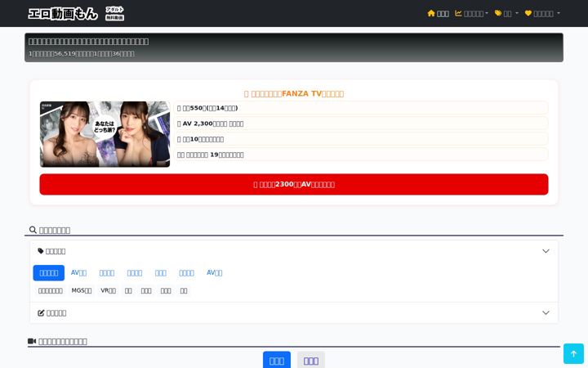The image size is (588, 368).
Task: Open the heart icon favorites dropdown
Action: click(x=542, y=14)
